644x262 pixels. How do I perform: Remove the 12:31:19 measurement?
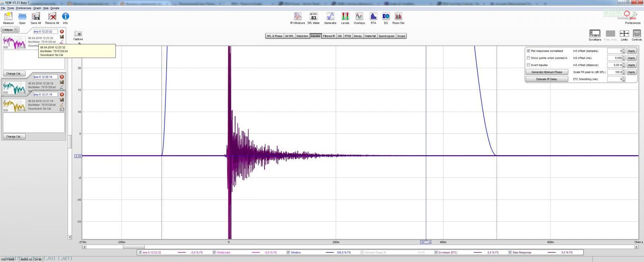coord(62,95)
